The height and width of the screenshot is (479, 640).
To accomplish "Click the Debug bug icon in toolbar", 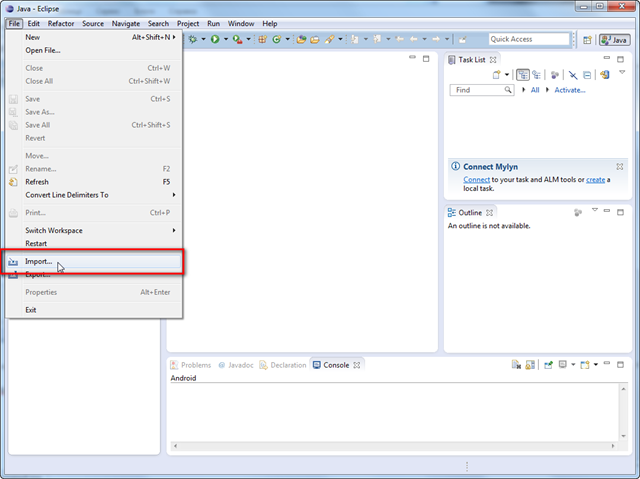I will 193,39.
